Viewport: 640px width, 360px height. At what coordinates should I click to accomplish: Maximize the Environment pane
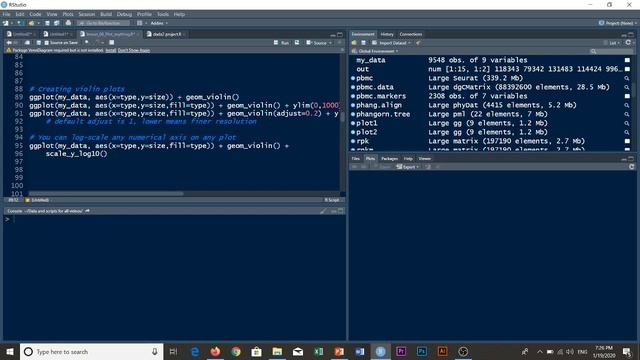[x=631, y=34]
